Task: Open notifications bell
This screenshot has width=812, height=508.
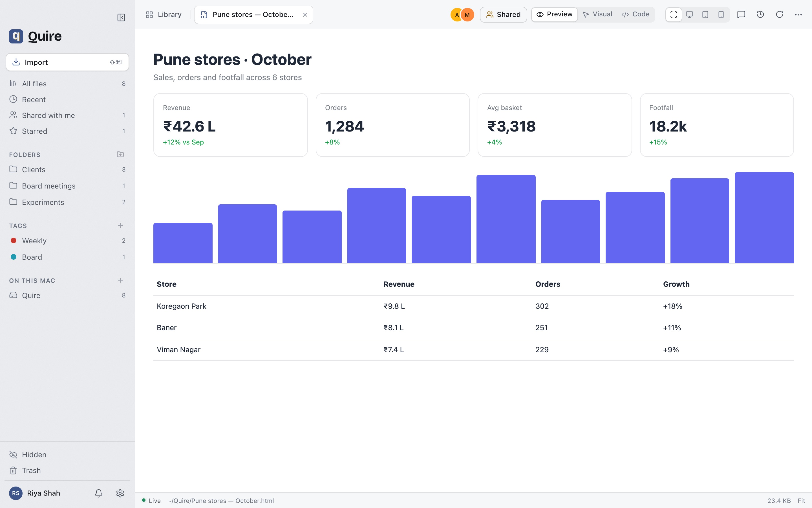Action: [x=98, y=493]
